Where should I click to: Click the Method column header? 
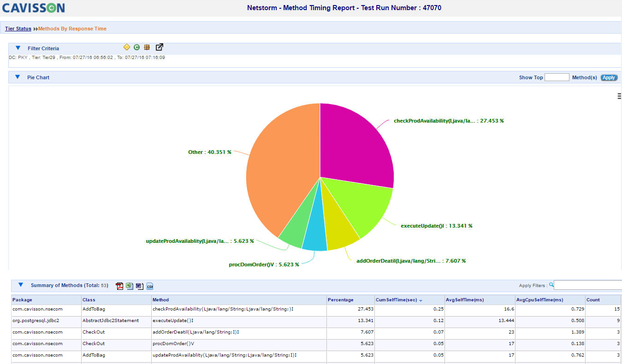tap(239, 299)
